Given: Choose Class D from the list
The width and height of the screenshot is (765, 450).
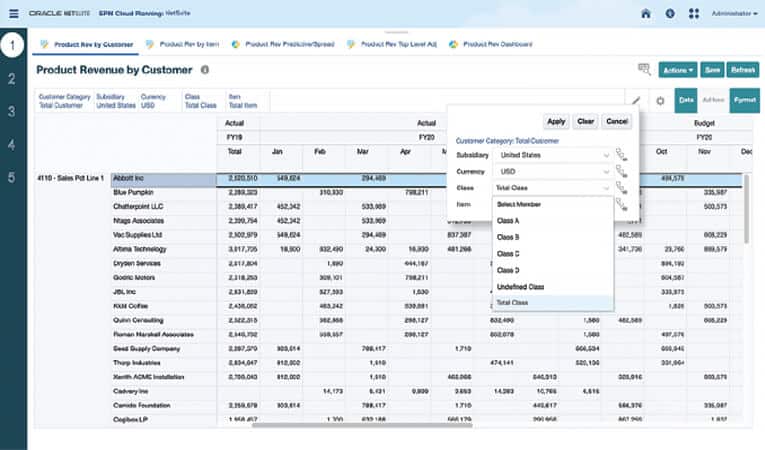Looking at the screenshot, I should click(553, 270).
